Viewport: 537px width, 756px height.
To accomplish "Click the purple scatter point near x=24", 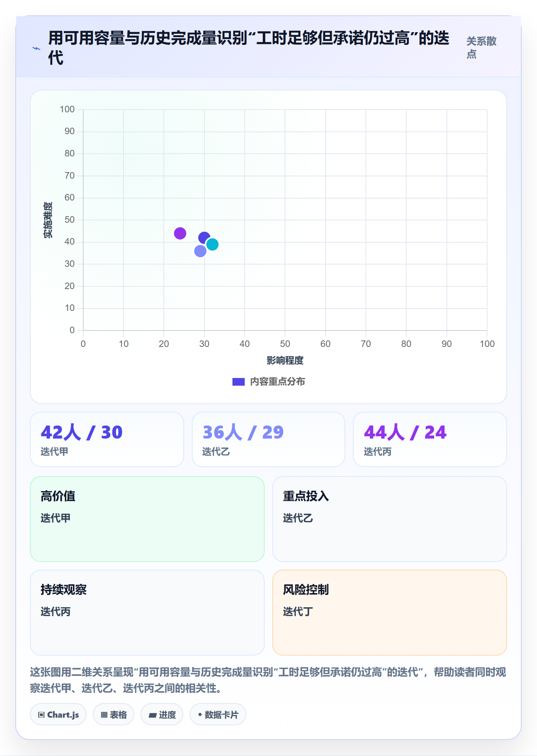I will (x=180, y=233).
